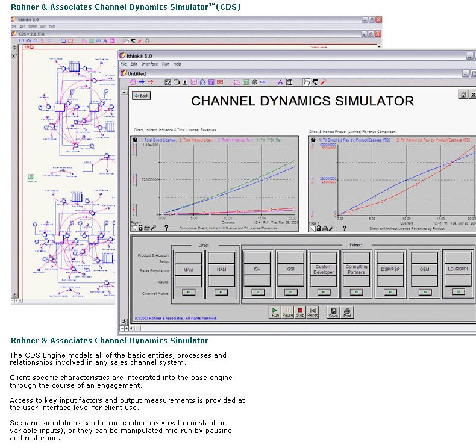Toggle Channel Active switch for DSP/PSP
The image size is (476, 448).
pos(390,292)
